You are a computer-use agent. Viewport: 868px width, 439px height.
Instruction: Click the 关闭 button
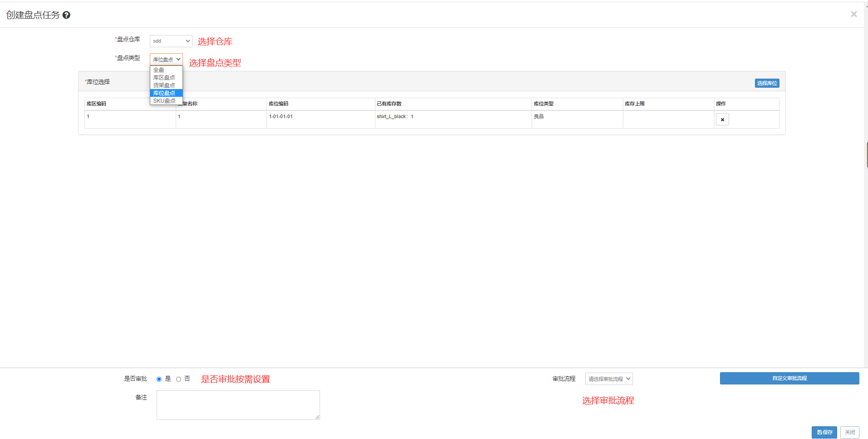(850, 432)
